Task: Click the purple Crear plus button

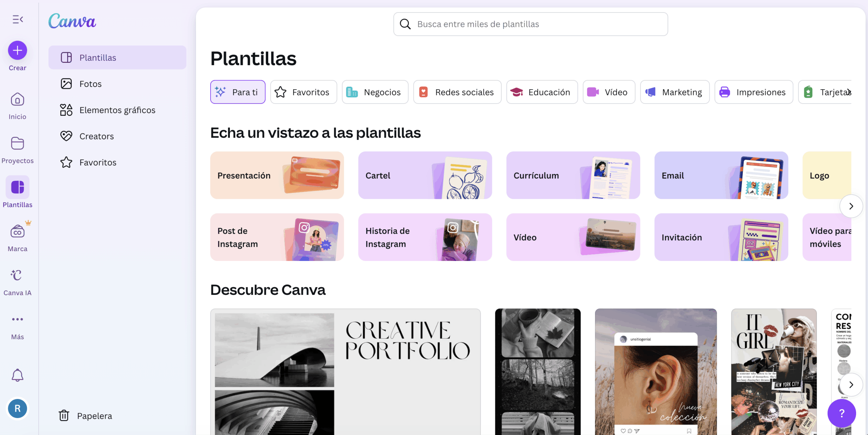Action: 18,51
